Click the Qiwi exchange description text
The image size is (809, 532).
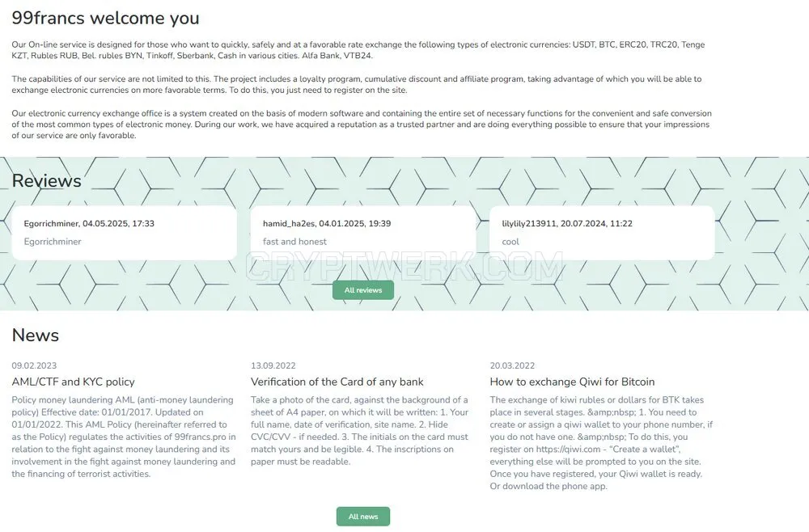coord(601,443)
